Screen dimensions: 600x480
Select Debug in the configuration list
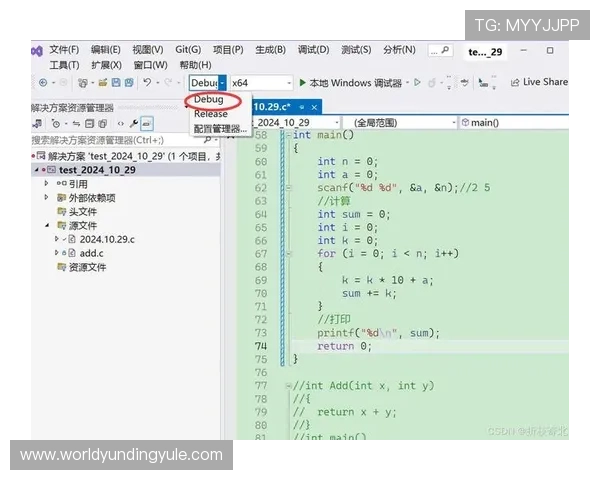(209, 100)
